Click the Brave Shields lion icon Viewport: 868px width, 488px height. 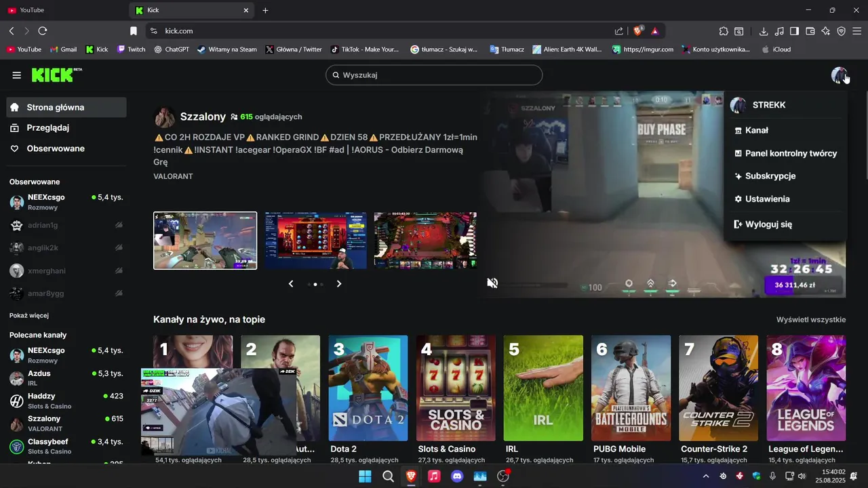pyautogui.click(x=638, y=30)
